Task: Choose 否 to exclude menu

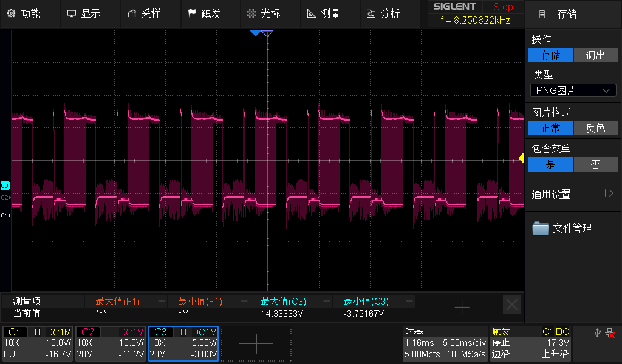Action: coord(596,164)
